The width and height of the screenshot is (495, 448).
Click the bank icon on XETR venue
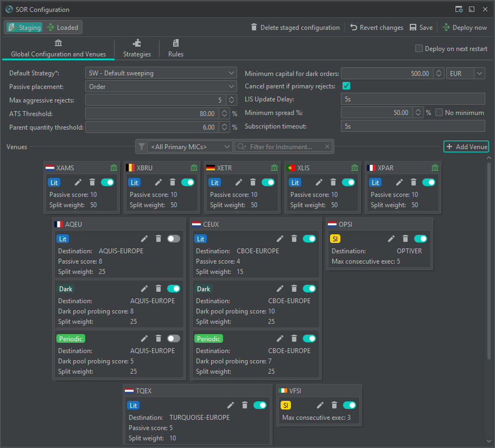coord(274,168)
